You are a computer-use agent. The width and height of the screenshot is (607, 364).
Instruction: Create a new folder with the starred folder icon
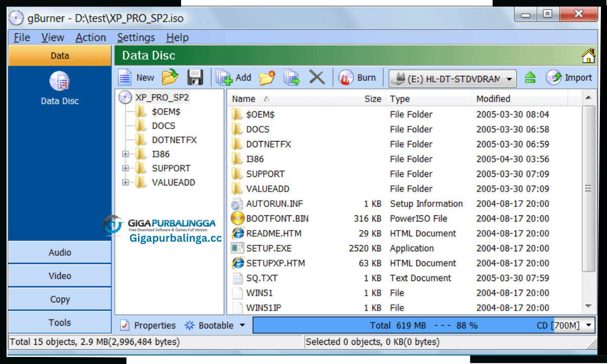[267, 77]
